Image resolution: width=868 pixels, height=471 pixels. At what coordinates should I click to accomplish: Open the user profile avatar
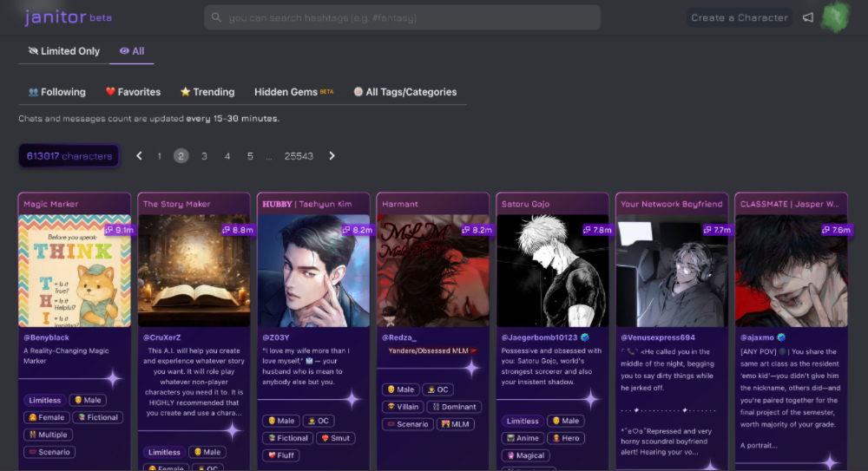(836, 17)
